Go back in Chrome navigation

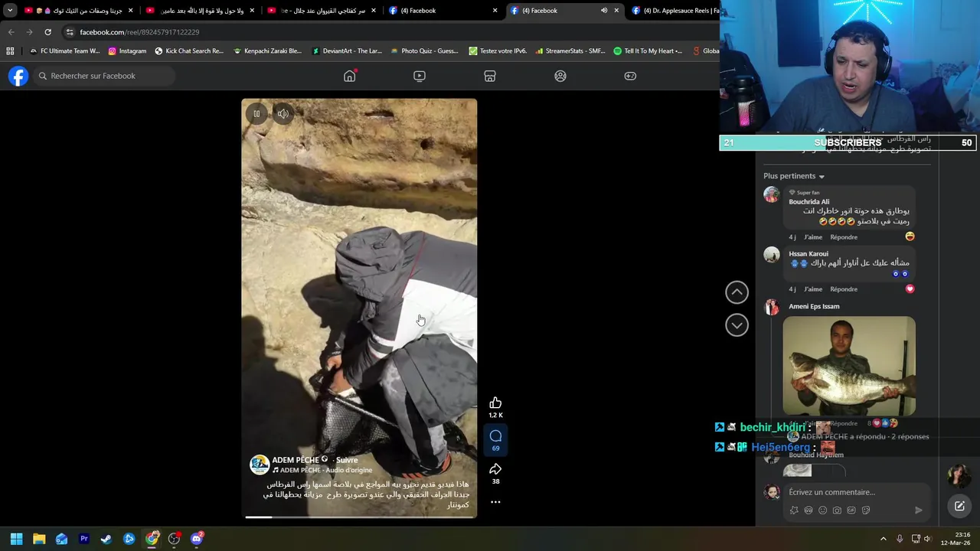(x=11, y=32)
